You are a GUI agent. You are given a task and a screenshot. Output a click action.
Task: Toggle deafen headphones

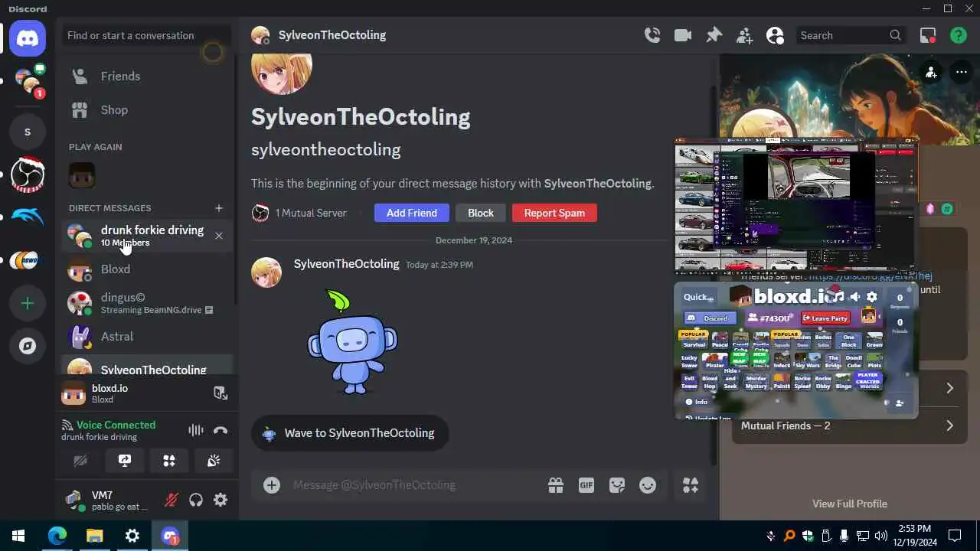(x=196, y=500)
